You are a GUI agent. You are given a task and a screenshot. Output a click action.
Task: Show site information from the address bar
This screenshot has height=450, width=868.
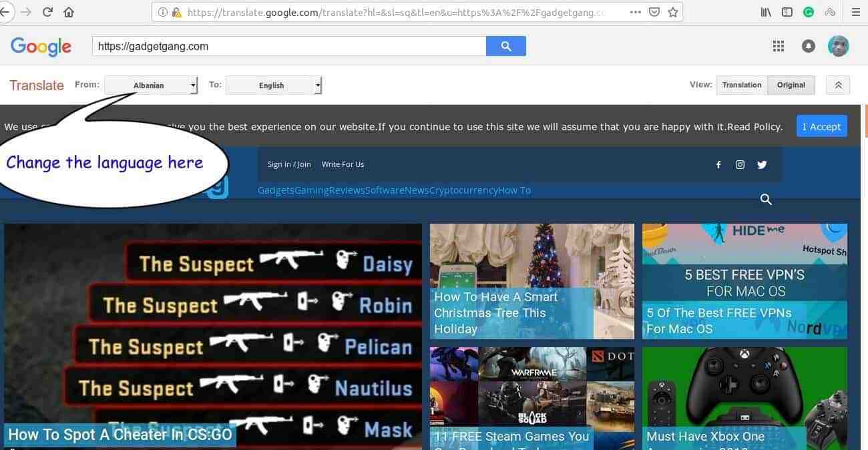coord(163,12)
